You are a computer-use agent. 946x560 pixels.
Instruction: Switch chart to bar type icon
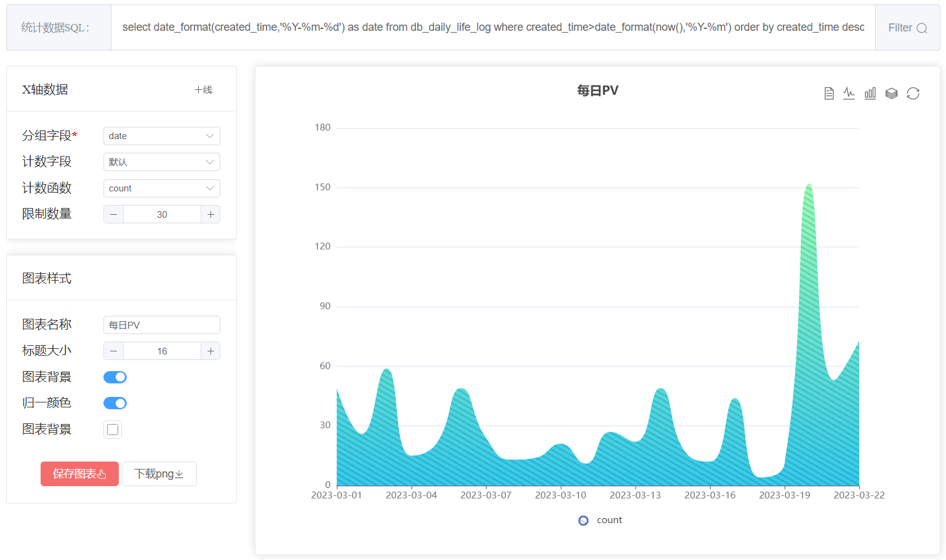[870, 94]
